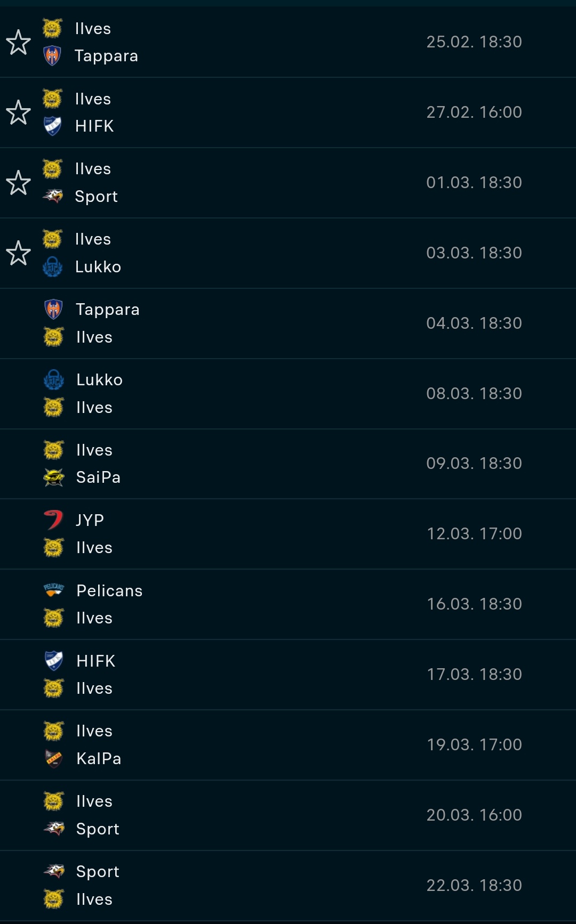Click the Ilves logo in 19.03. match

click(53, 731)
